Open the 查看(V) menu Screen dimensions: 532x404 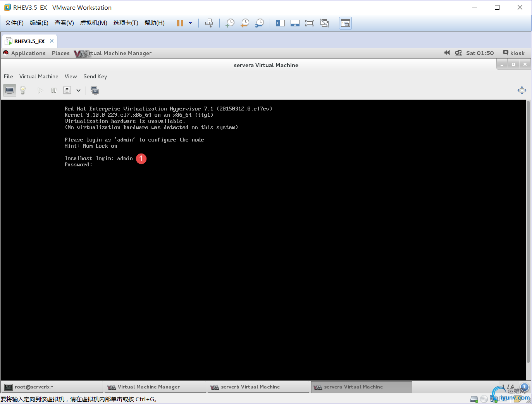tap(64, 23)
